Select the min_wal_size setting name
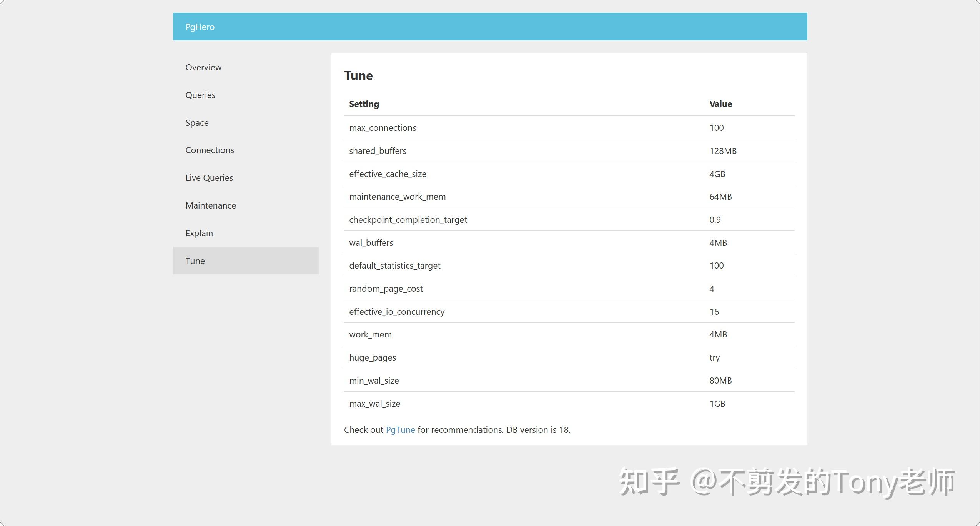 374,381
